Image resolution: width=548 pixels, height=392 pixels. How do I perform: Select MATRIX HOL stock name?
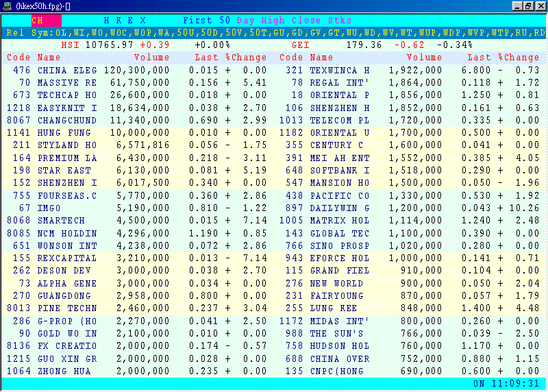point(340,221)
